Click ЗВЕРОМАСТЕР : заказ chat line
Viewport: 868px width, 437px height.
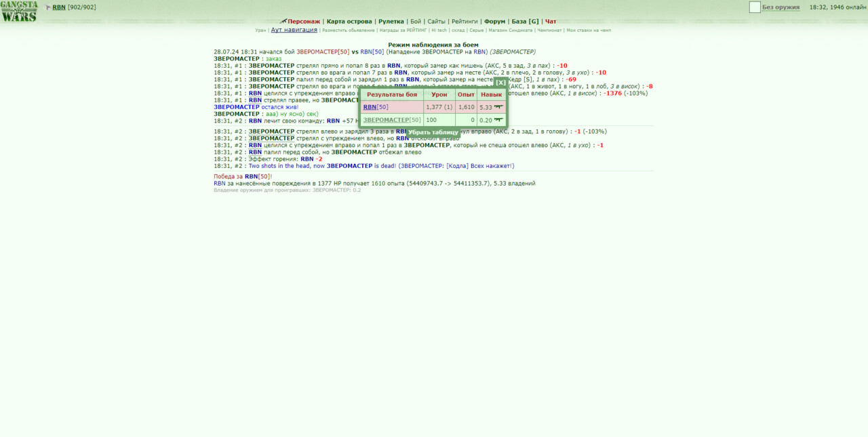click(x=248, y=59)
